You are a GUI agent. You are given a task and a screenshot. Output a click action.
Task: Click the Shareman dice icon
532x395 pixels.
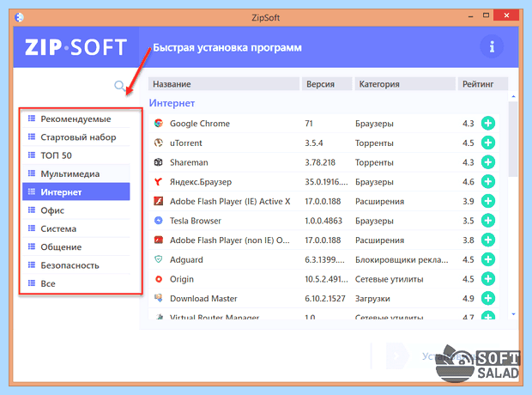tap(159, 162)
